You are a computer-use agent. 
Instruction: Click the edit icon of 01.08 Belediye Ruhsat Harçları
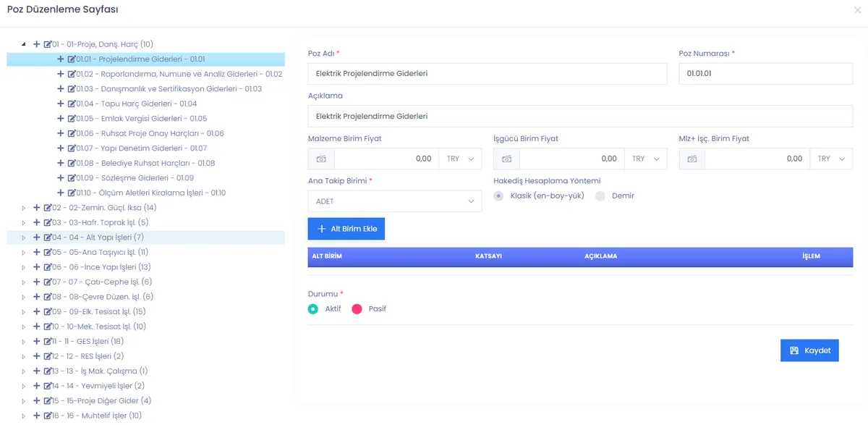pyautogui.click(x=71, y=163)
